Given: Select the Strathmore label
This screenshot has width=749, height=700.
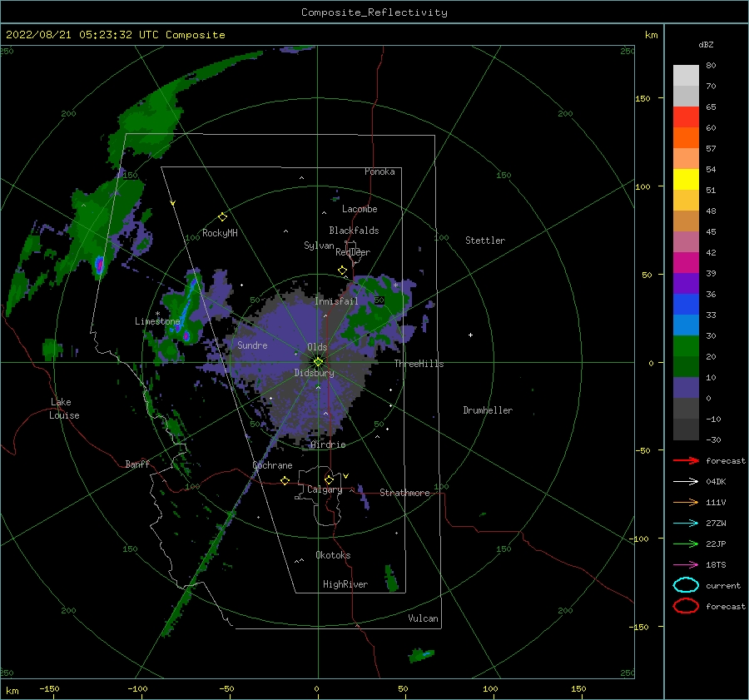Looking at the screenshot, I should 404,493.
